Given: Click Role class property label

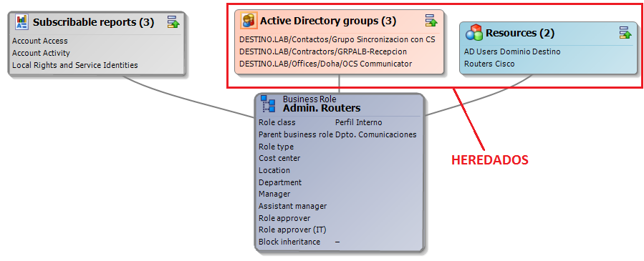Looking at the screenshot, I should (x=277, y=122).
